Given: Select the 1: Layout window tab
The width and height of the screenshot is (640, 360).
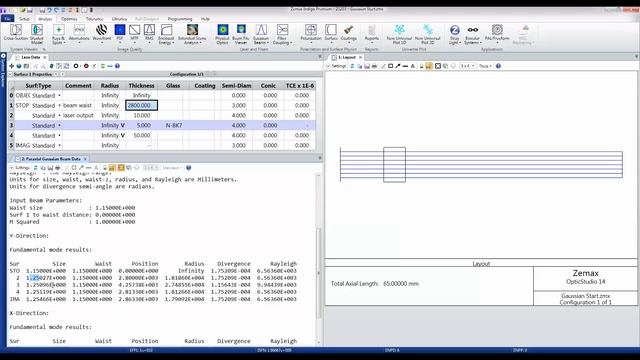Looking at the screenshot, I should coord(346,57).
